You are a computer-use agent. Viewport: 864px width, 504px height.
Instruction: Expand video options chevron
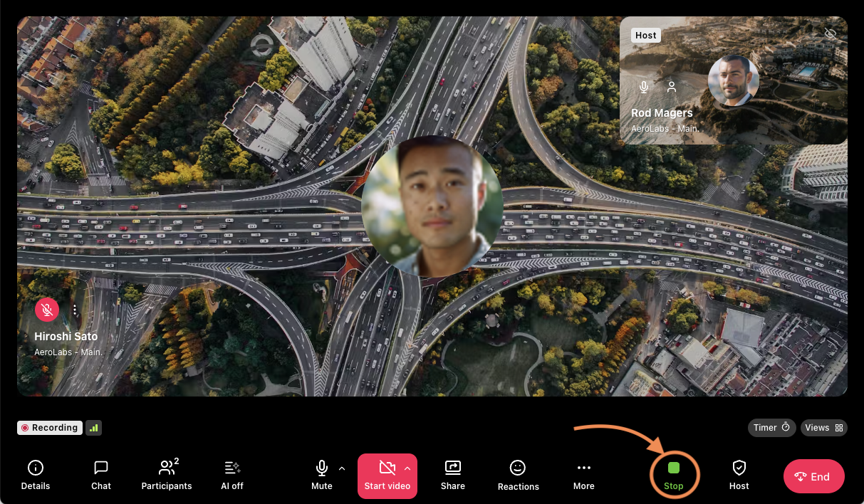click(x=406, y=468)
